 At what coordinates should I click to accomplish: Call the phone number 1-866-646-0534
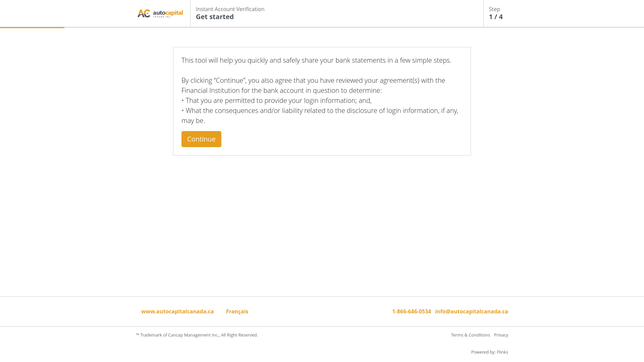(x=412, y=311)
